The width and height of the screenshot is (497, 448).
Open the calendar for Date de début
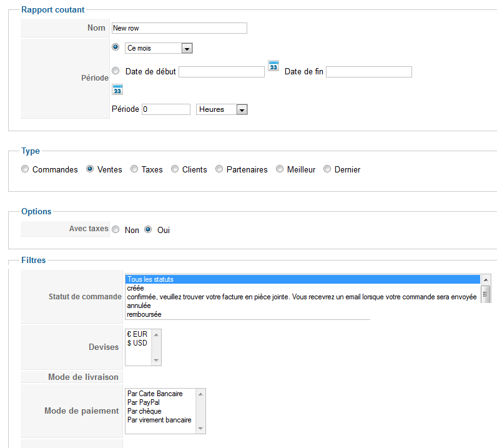[273, 66]
